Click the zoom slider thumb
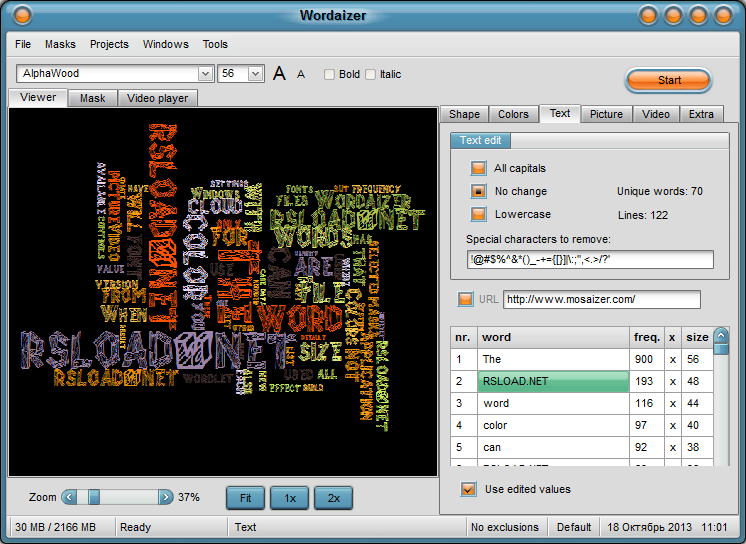 [94, 497]
